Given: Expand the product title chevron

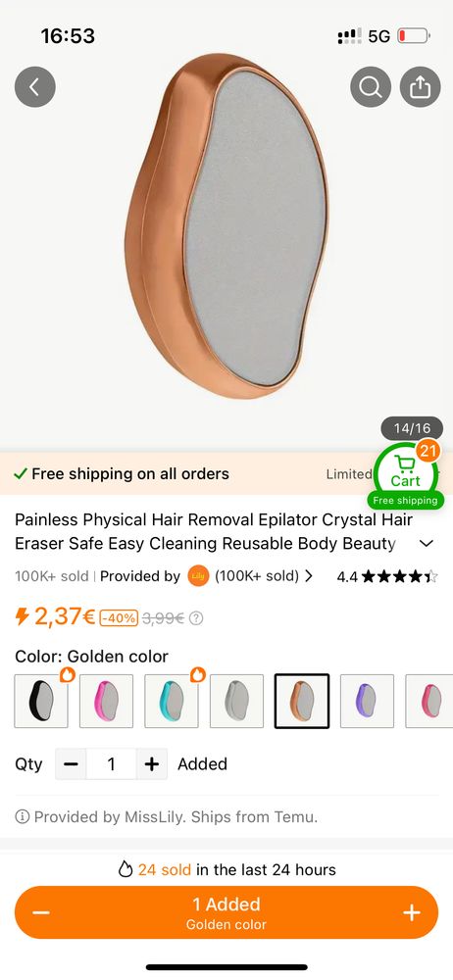Looking at the screenshot, I should [427, 543].
